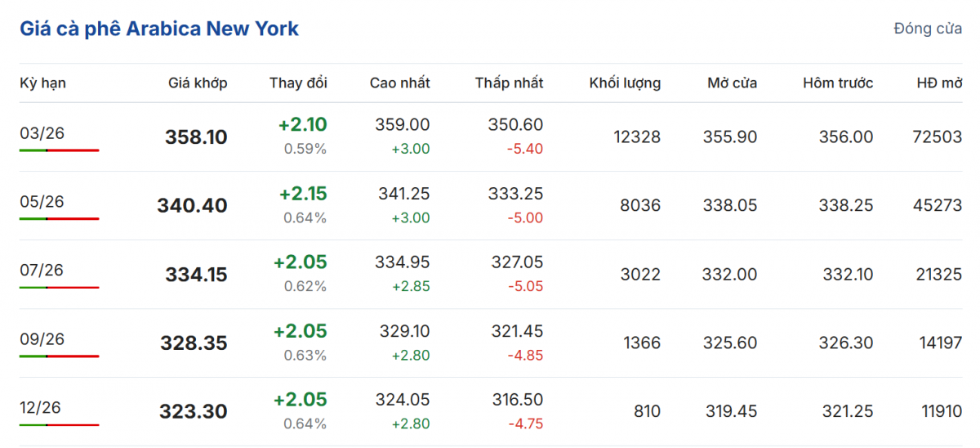Click the Thấp nhất column header
Screen dimensions: 980x448
509,83
